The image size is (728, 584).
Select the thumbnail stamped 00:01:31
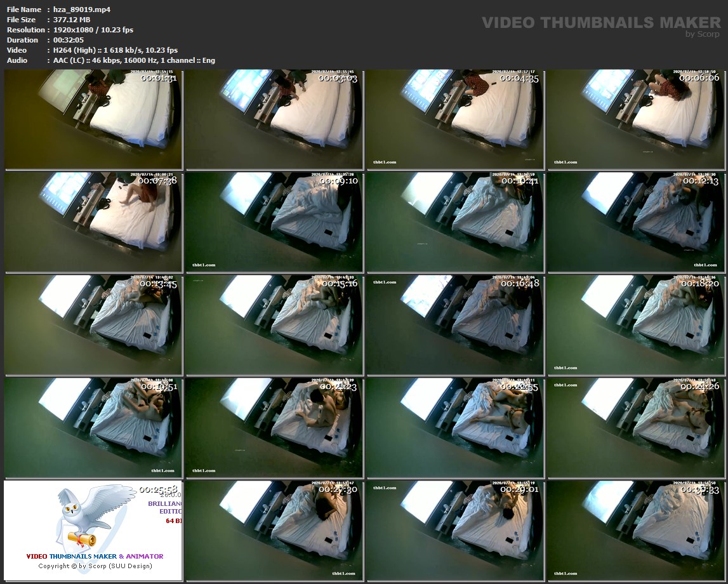pyautogui.click(x=93, y=119)
